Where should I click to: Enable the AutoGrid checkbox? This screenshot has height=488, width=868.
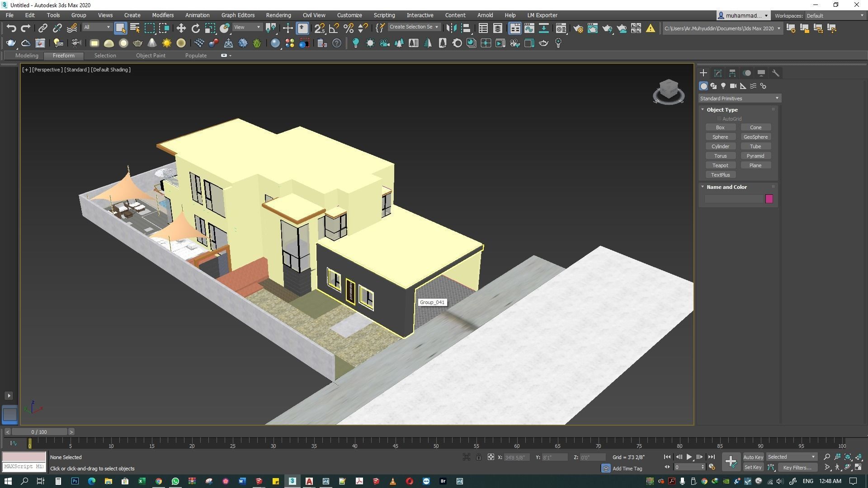click(719, 119)
